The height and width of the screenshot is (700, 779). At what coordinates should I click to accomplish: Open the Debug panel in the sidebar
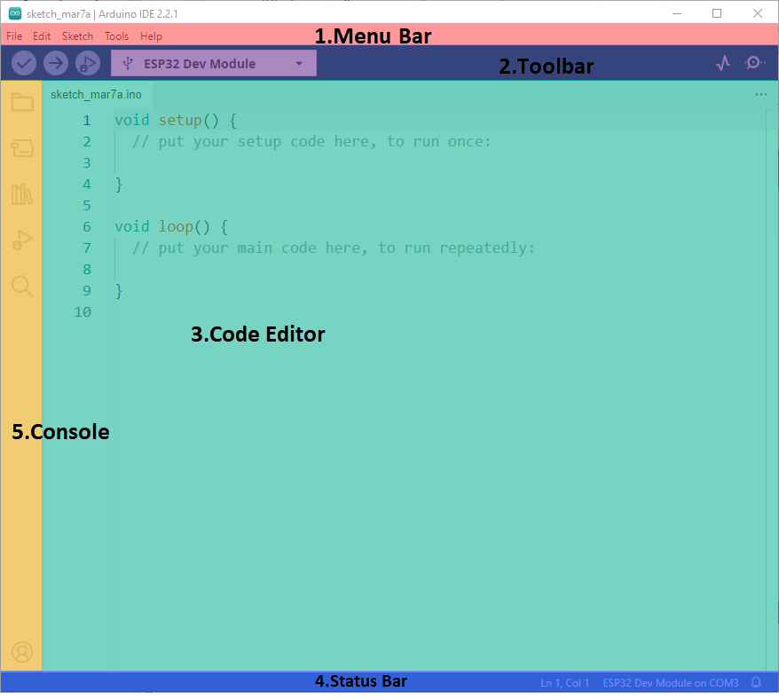tap(22, 240)
